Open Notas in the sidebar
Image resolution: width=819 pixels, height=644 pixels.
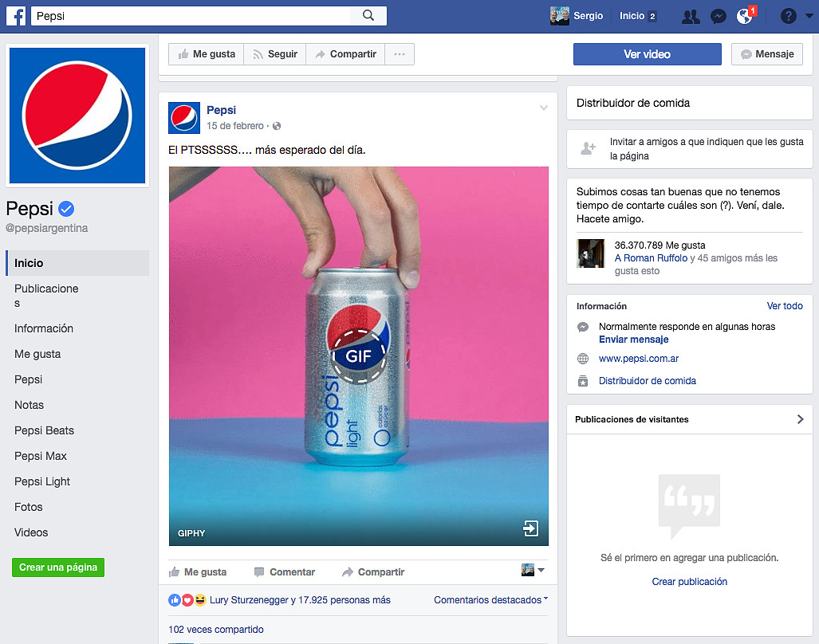(30, 405)
